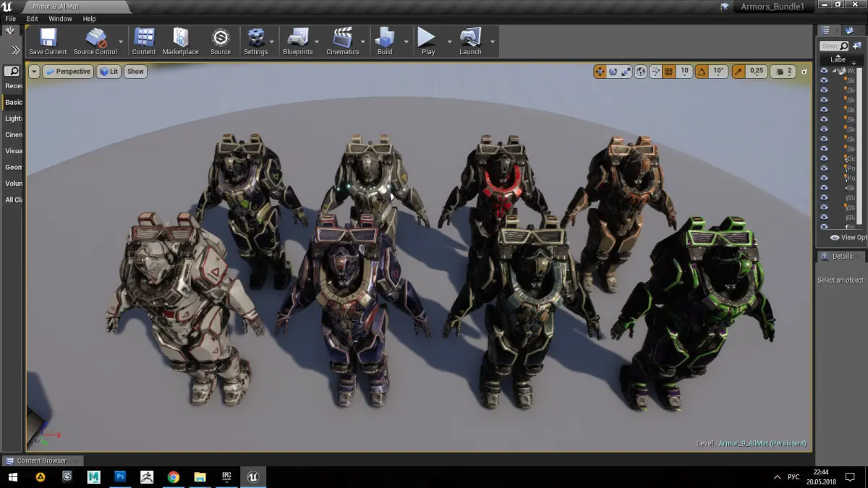Select the scale gizmo mode icon
The height and width of the screenshot is (488, 868).
[x=626, y=72]
